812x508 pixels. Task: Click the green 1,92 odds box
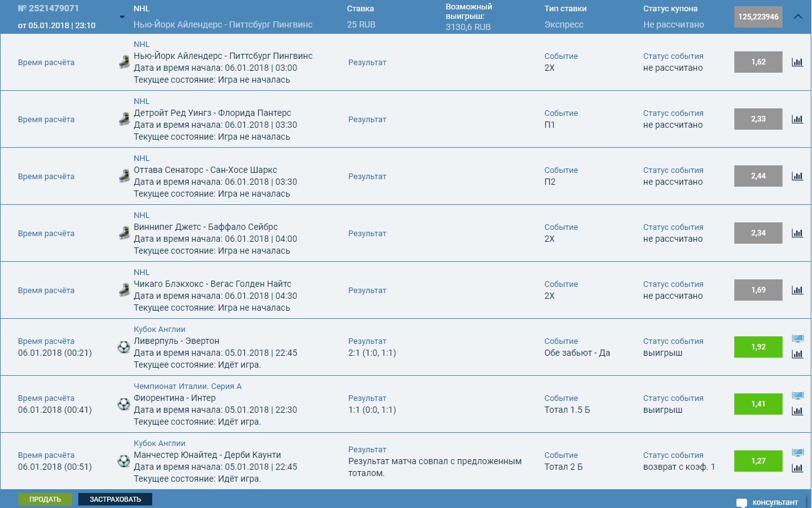click(758, 347)
